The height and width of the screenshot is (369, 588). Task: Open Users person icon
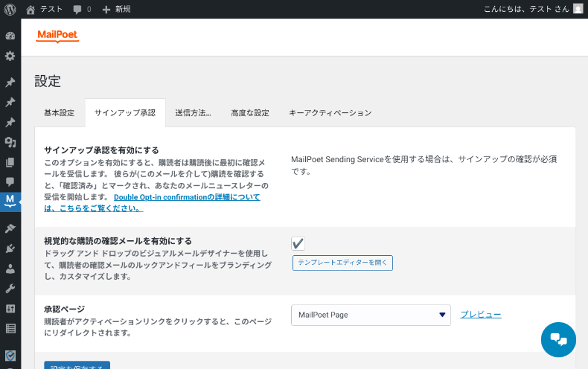point(10,269)
